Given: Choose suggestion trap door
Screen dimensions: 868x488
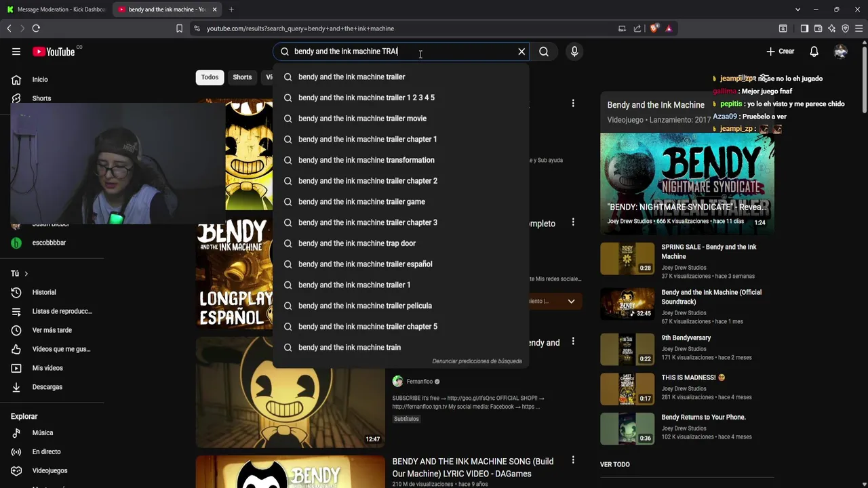Looking at the screenshot, I should [x=401, y=243].
